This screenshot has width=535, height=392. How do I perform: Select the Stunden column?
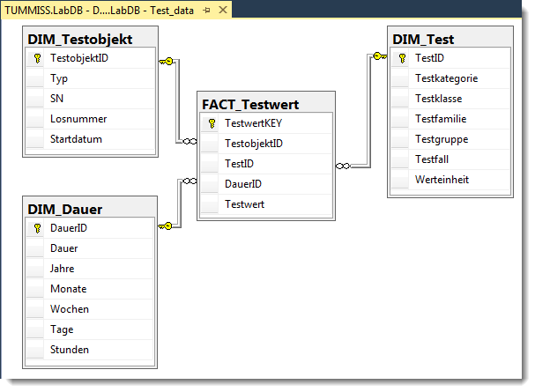coord(90,350)
